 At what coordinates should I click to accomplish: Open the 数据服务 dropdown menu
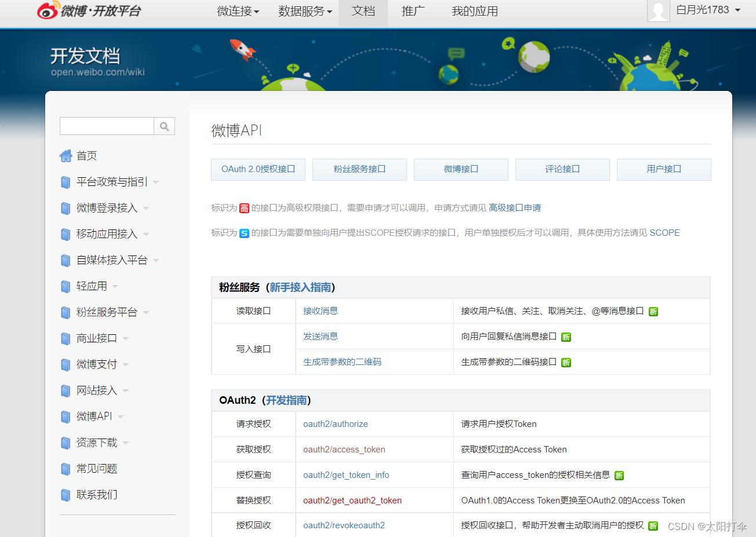tap(304, 10)
